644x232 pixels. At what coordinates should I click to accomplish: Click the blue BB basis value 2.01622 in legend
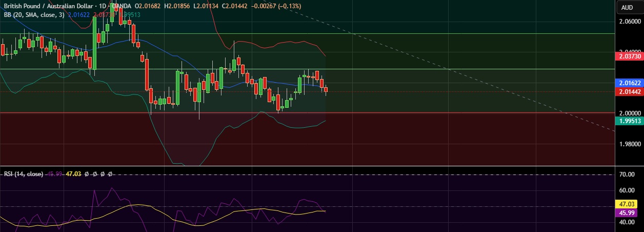pos(79,15)
